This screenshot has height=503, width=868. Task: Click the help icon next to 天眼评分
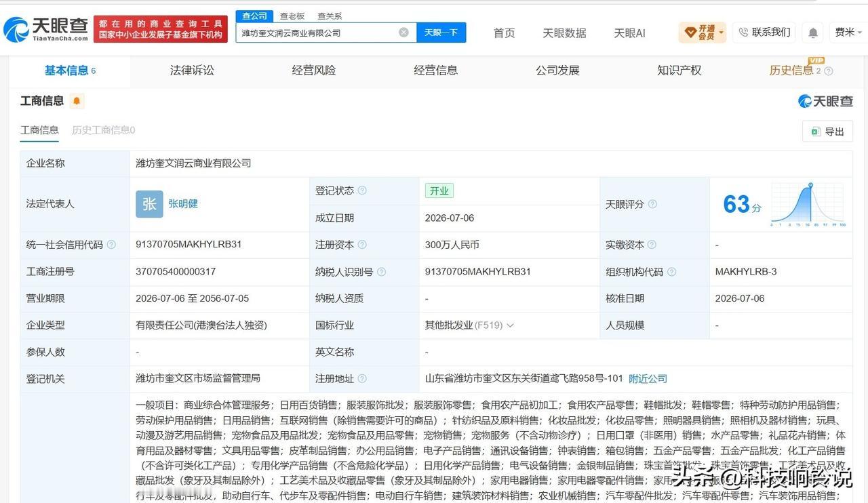click(x=652, y=204)
